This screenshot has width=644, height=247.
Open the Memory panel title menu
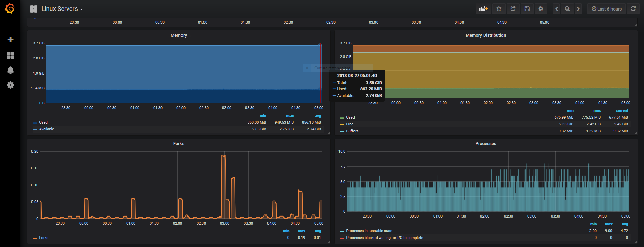click(179, 35)
